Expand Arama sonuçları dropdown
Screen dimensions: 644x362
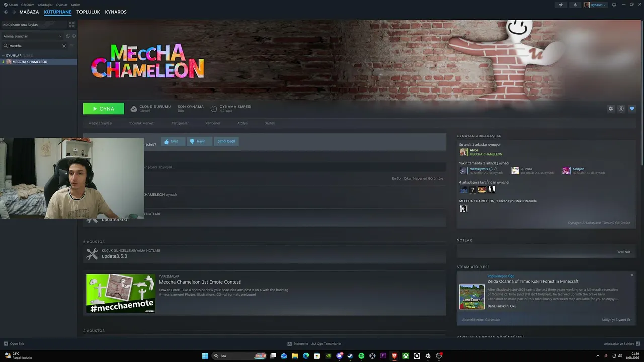[x=33, y=36]
